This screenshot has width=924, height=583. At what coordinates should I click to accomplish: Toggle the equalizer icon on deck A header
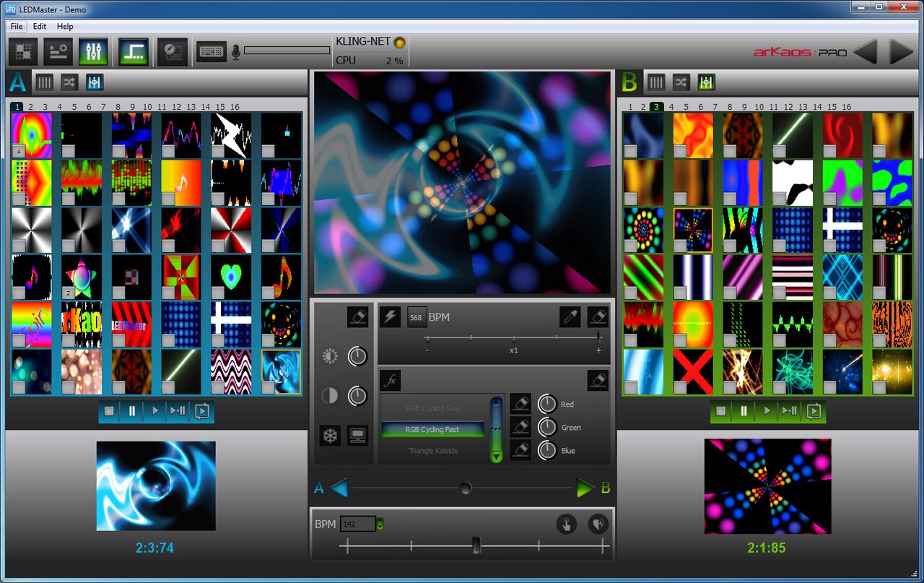(x=94, y=82)
